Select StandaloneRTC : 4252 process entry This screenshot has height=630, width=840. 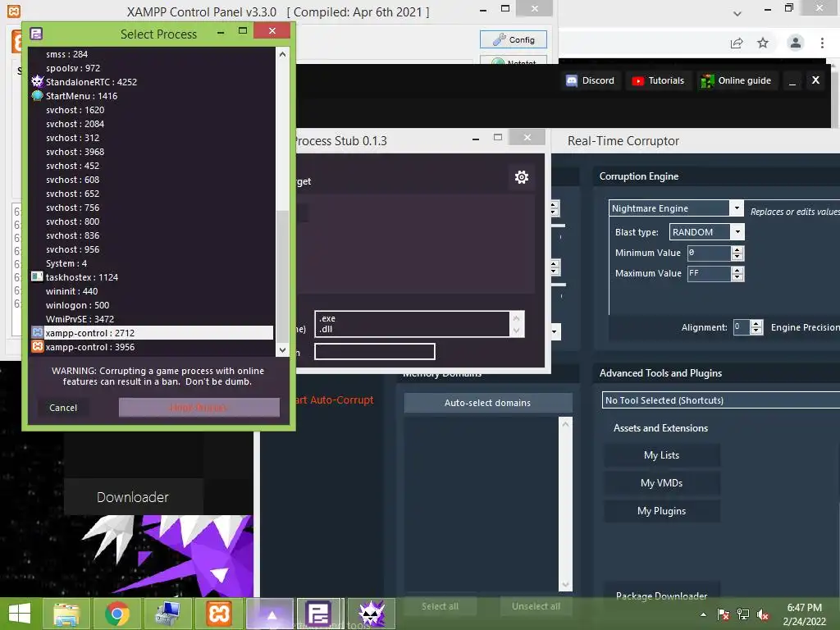tap(91, 82)
